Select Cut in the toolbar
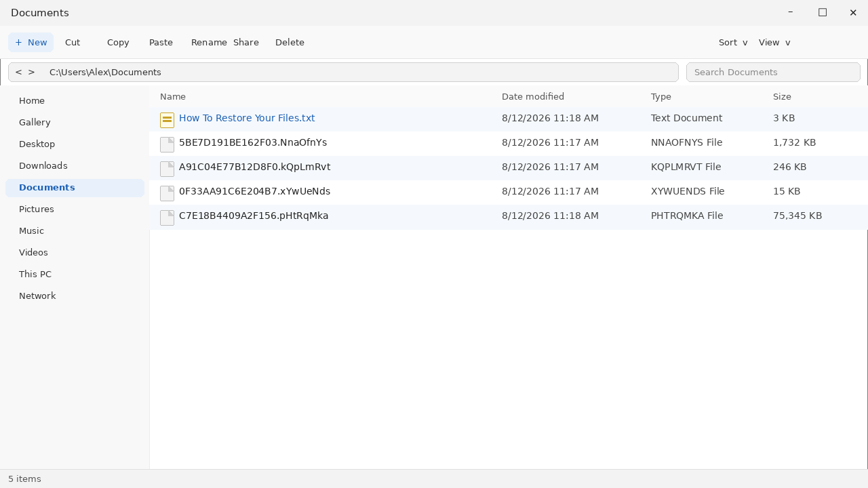The image size is (868, 488). coord(73,42)
